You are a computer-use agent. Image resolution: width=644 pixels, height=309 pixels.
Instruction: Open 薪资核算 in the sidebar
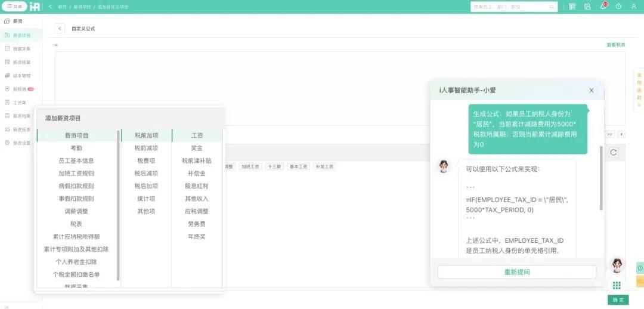21,63
